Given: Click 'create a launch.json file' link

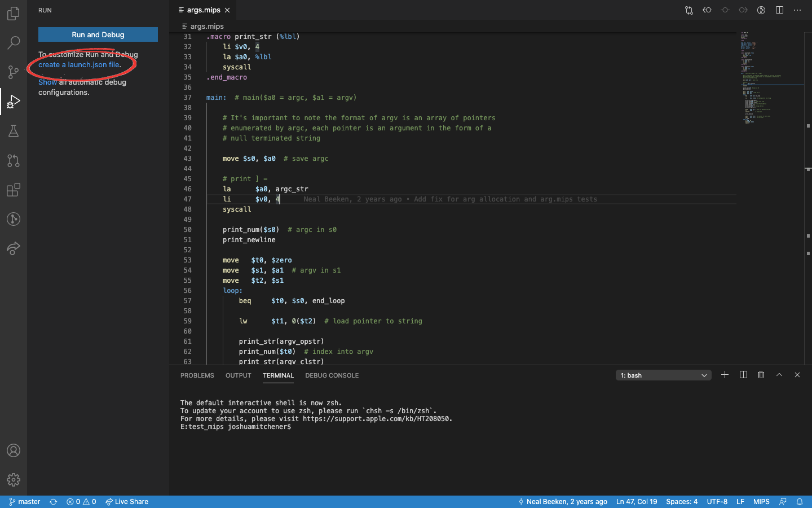Looking at the screenshot, I should (79, 65).
